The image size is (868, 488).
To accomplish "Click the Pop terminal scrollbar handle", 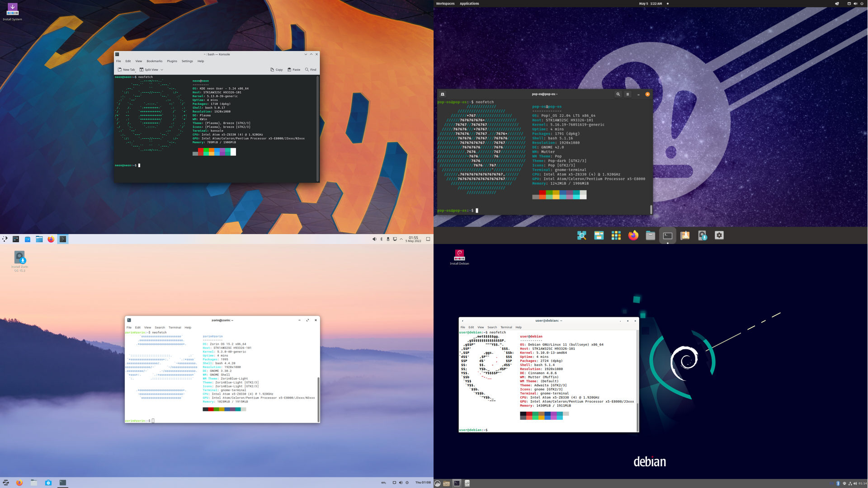I will tap(651, 209).
